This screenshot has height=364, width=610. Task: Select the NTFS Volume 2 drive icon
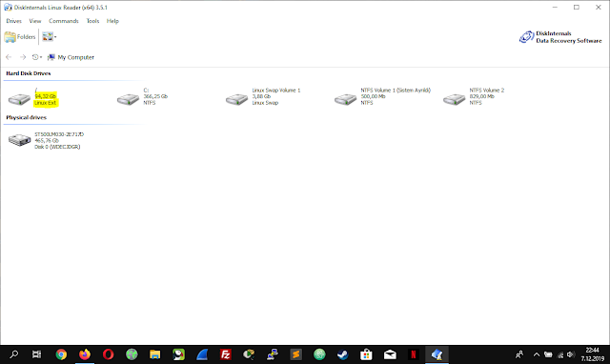click(454, 99)
